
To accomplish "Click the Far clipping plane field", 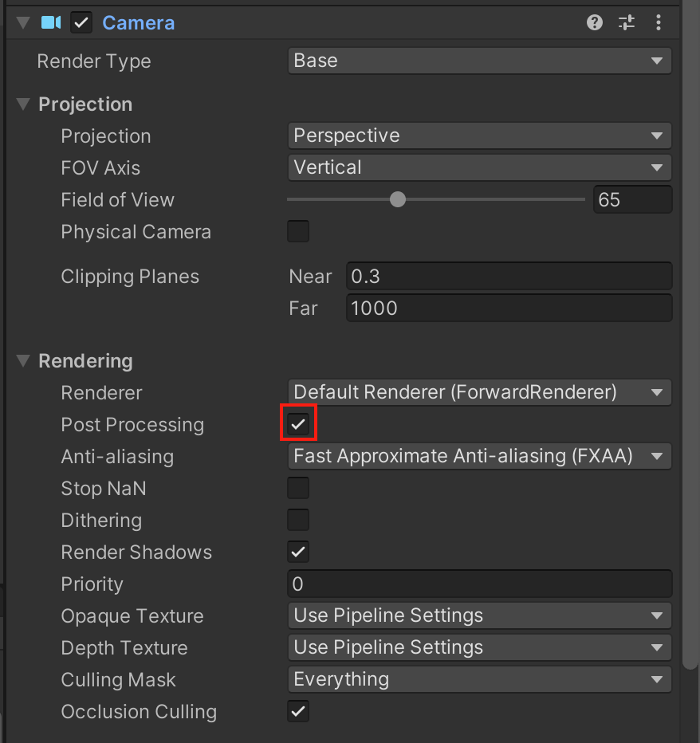I will pyautogui.click(x=509, y=308).
